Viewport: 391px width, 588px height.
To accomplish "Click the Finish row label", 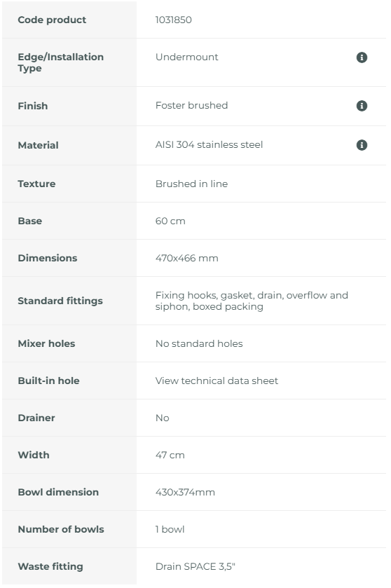I will (x=33, y=106).
